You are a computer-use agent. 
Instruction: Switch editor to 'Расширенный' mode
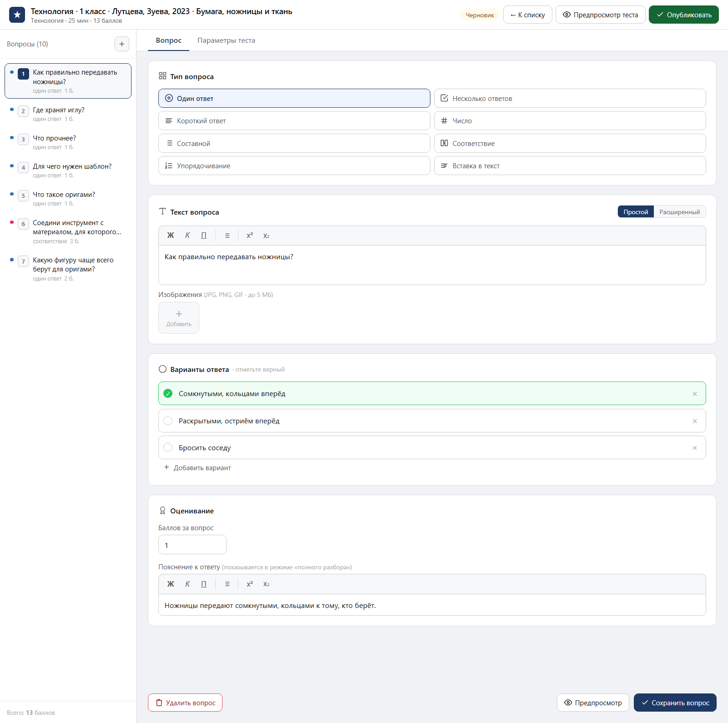point(680,212)
